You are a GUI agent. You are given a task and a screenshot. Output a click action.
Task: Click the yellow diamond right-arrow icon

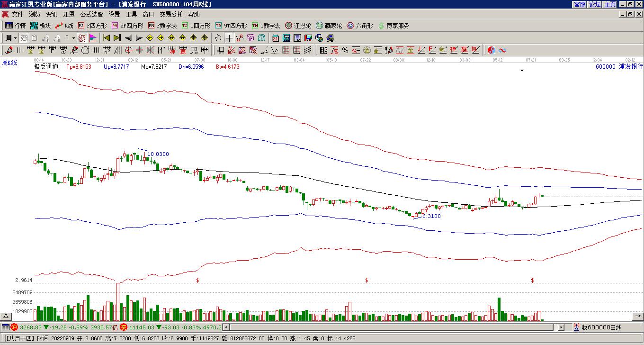click(161, 38)
